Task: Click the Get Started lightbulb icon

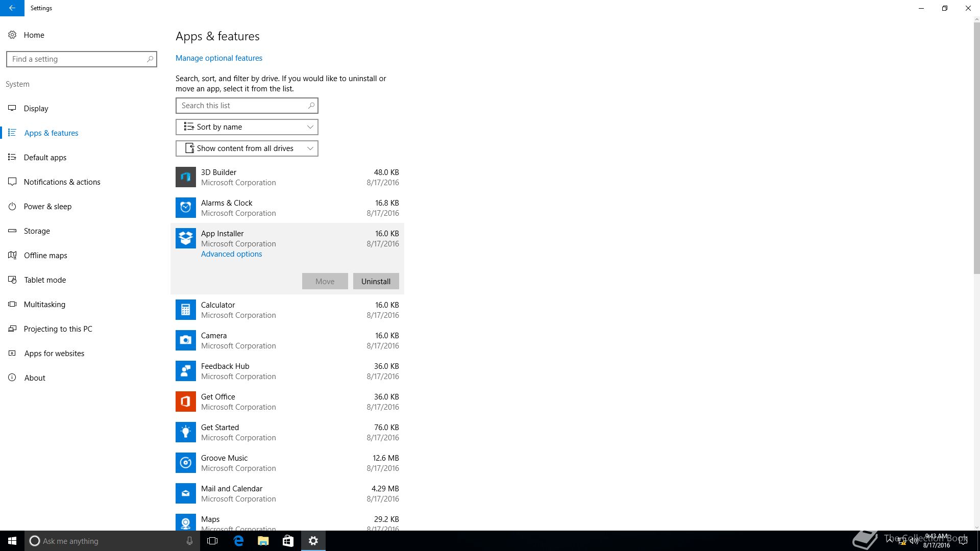Action: click(x=186, y=432)
